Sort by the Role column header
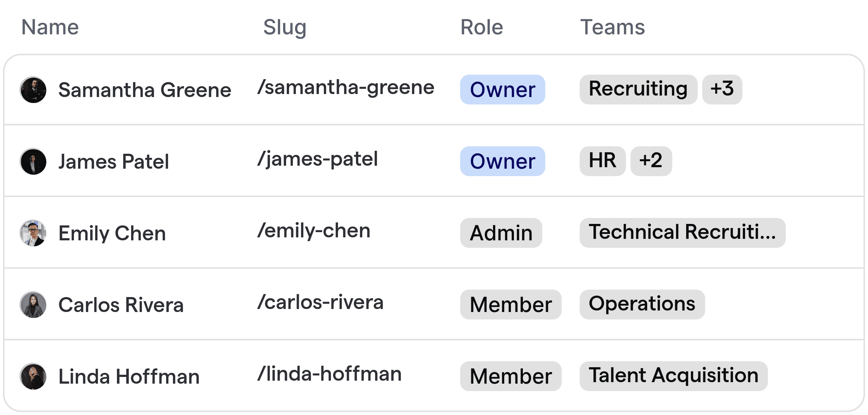This screenshot has width=868, height=415. coord(481,27)
